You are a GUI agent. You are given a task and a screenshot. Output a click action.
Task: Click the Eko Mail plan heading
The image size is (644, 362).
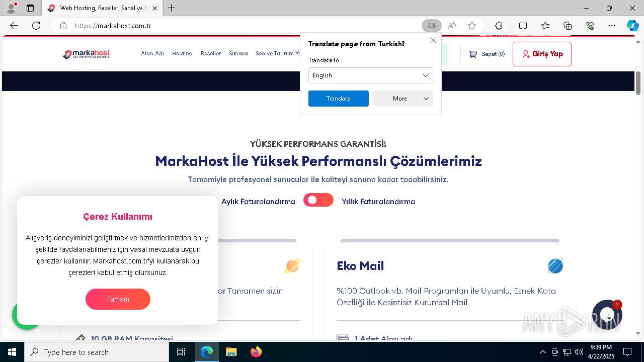point(360,266)
